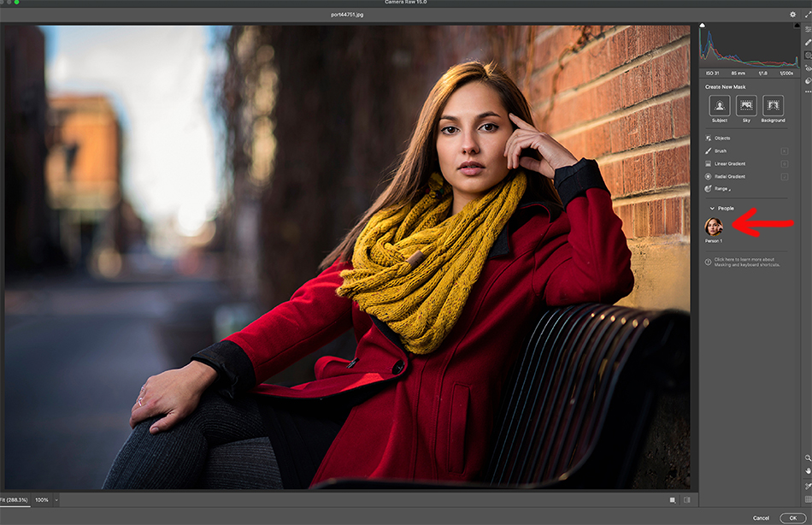Image resolution: width=812 pixels, height=525 pixels.
Task: Click the port44751.jpg file name
Action: (347, 15)
